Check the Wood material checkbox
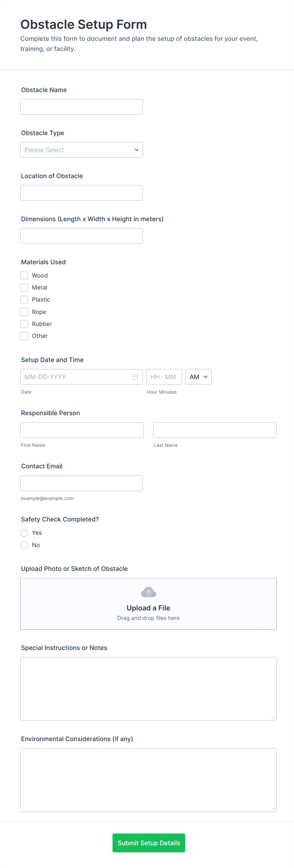Screen dimensions: 294x868 tap(24, 275)
